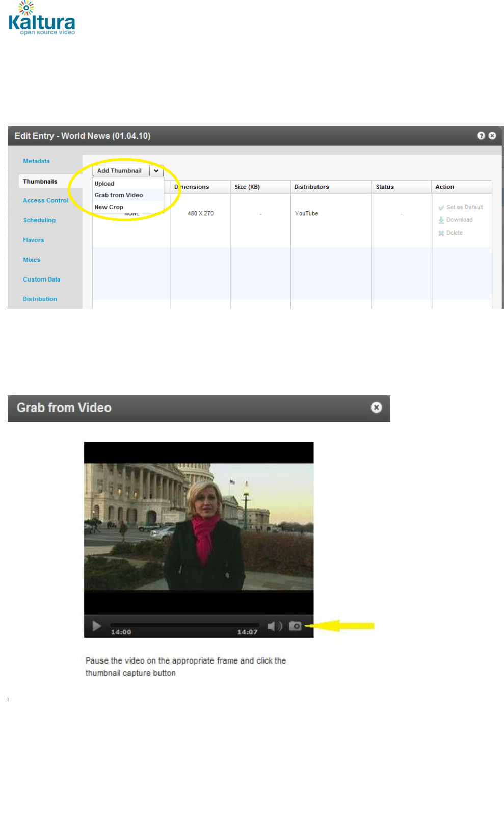
Task: Open the Custom Data tab
Action: (x=41, y=279)
